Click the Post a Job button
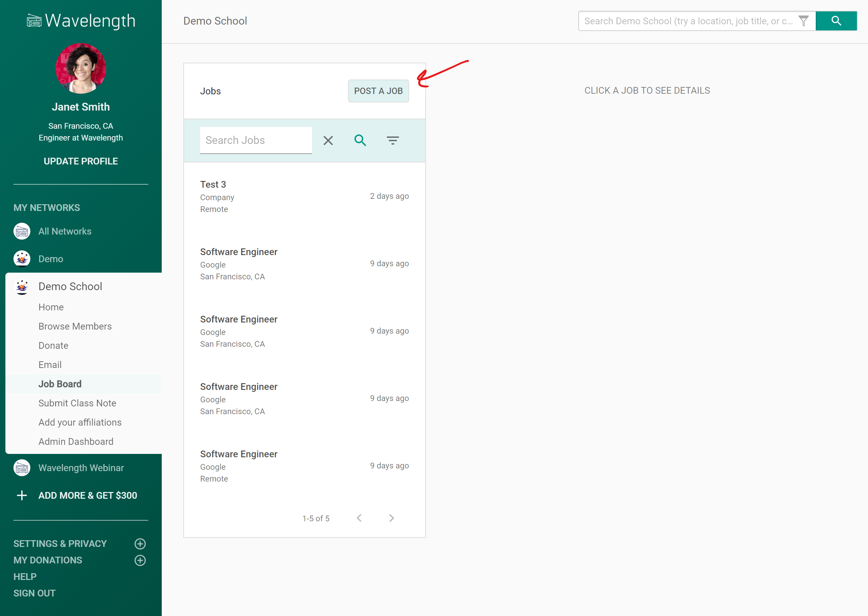Image resolution: width=868 pixels, height=616 pixels. (x=378, y=91)
